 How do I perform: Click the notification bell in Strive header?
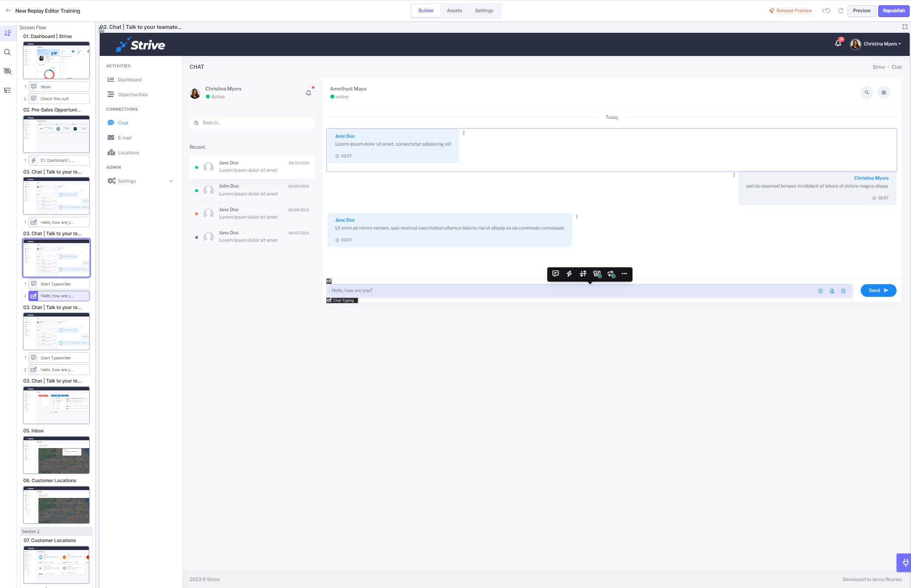[x=838, y=43]
